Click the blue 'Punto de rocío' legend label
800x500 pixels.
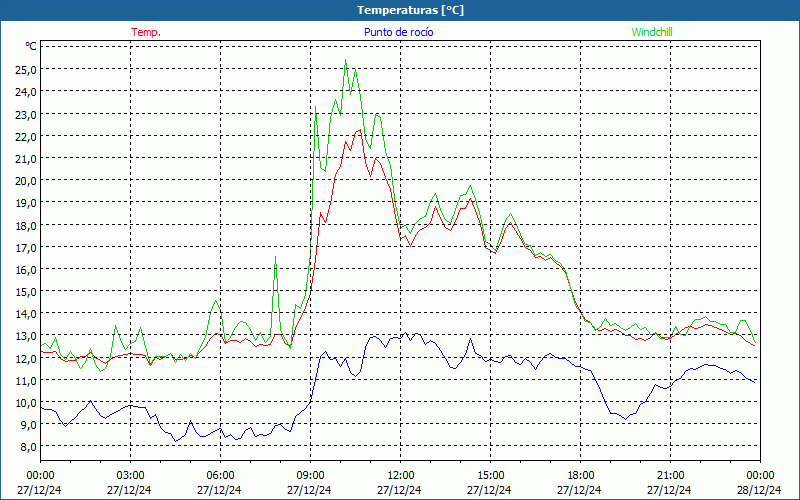pos(398,32)
